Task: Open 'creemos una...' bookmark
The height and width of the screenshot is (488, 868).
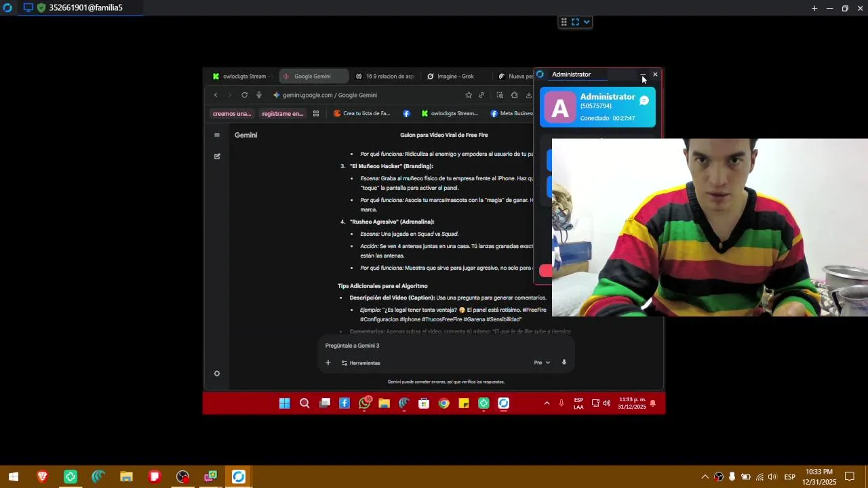Action: [x=232, y=113]
